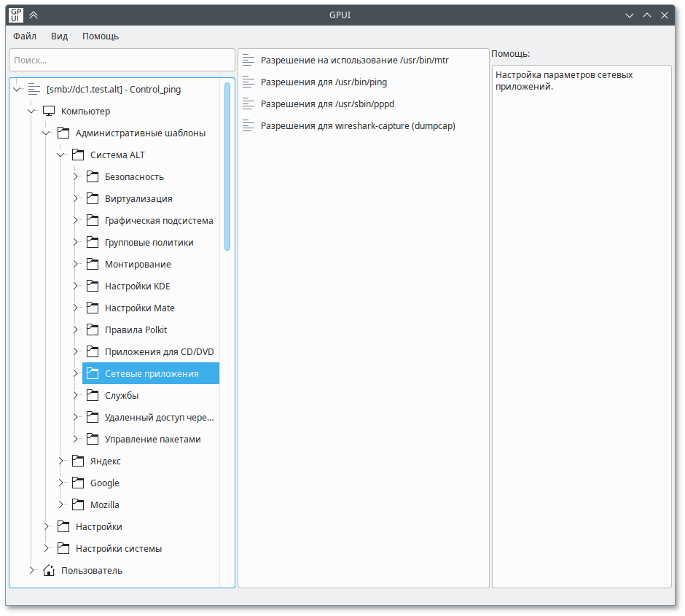
Task: Click the folder icon next to Безопасность
Action: point(92,176)
